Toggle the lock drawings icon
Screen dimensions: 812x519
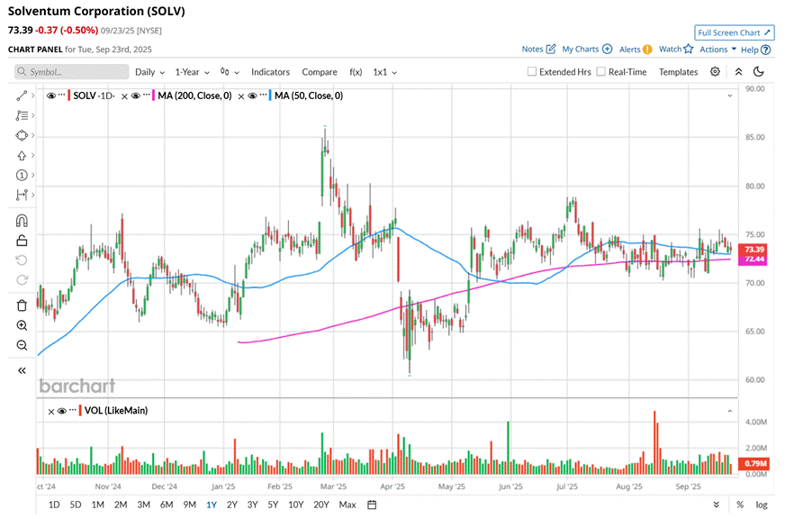pyautogui.click(x=22, y=241)
